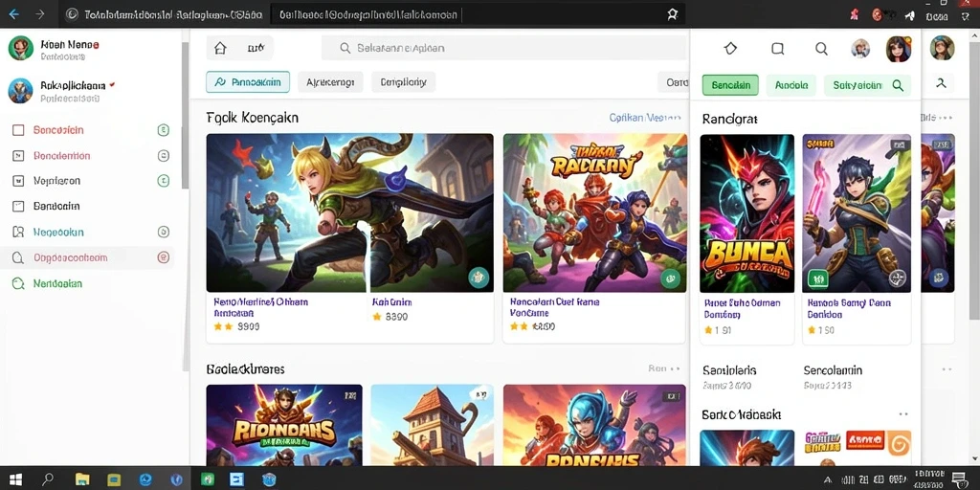The image size is (980, 490).
Task: Click the Osra button beside the right panel
Action: [x=674, y=82]
